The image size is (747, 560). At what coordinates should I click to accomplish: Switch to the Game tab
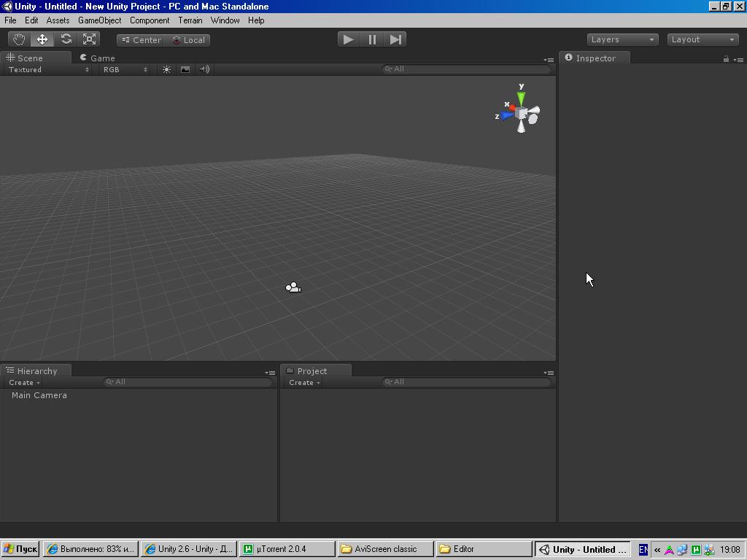pos(98,58)
